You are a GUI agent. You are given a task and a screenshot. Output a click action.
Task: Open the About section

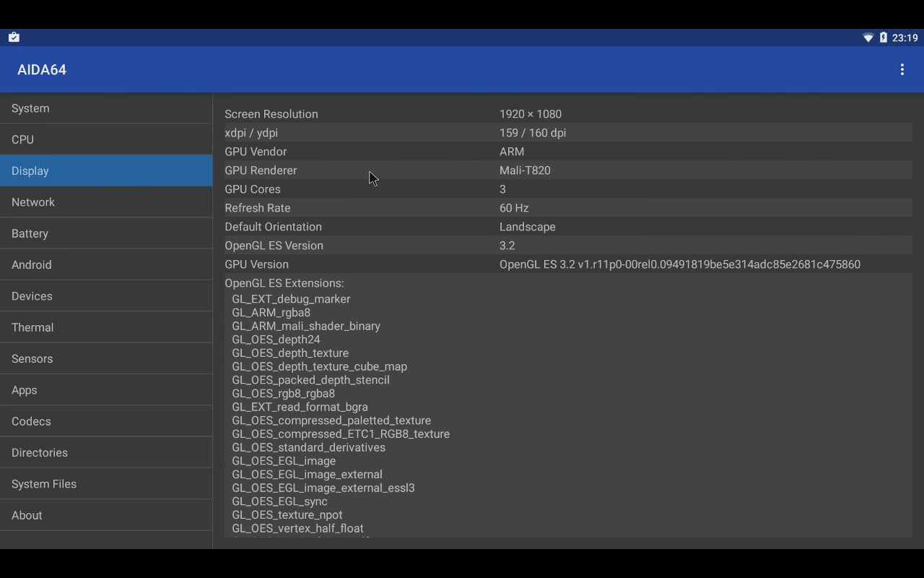tap(106, 515)
